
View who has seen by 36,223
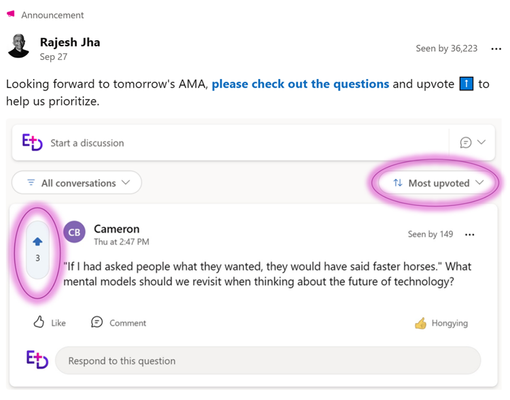pos(446,49)
